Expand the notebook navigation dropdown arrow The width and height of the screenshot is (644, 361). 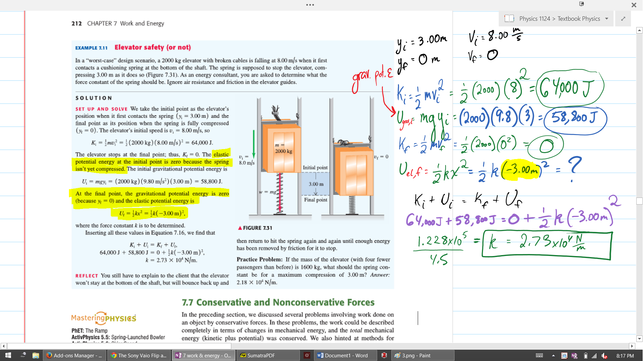(607, 19)
